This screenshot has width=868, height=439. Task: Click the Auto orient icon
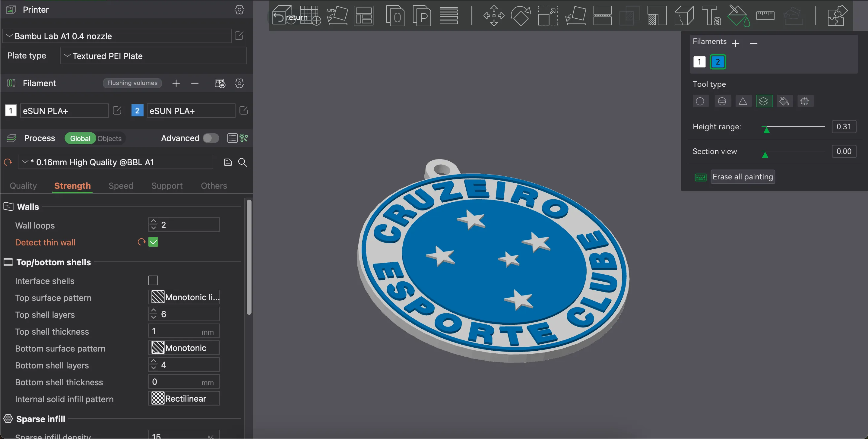coord(337,15)
